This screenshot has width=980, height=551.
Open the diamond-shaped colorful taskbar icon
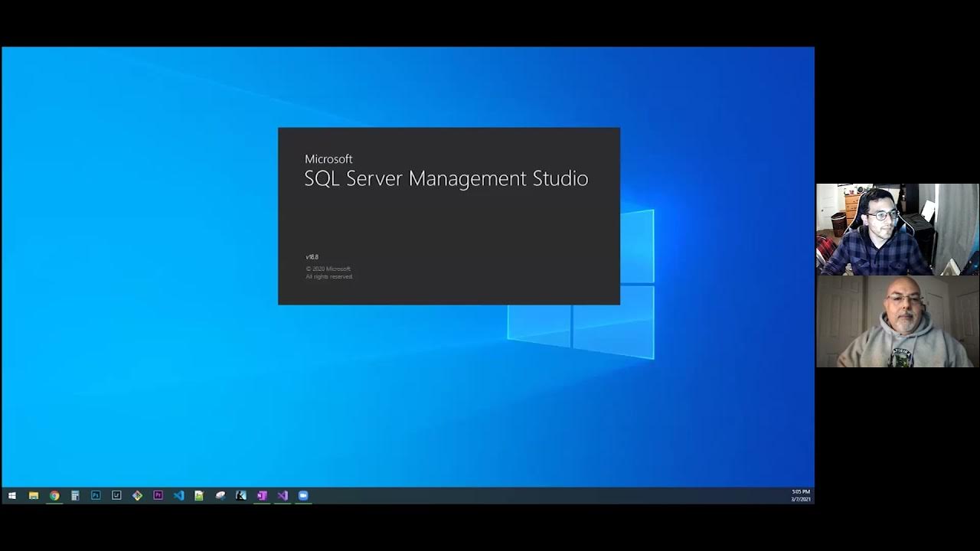[137, 496]
